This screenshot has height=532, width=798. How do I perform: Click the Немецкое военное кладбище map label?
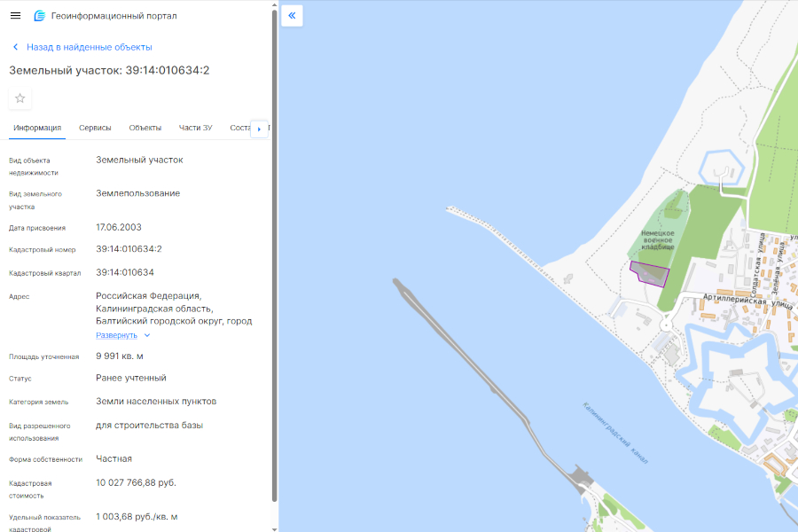(658, 239)
